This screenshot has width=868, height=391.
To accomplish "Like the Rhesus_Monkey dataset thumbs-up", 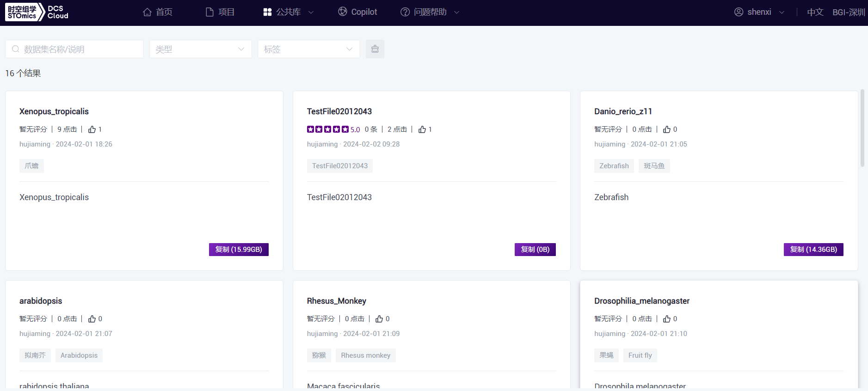I will click(x=379, y=319).
